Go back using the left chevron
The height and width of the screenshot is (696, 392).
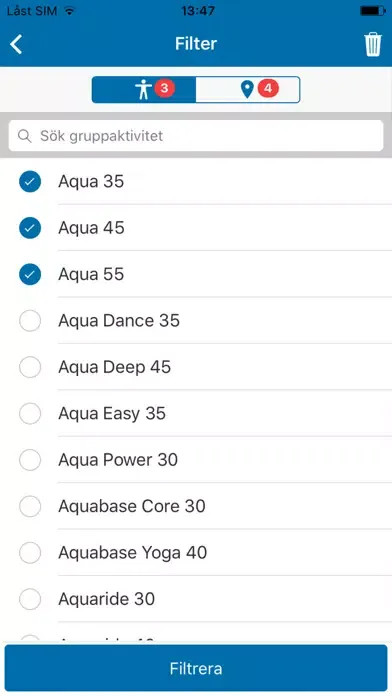click(x=16, y=44)
